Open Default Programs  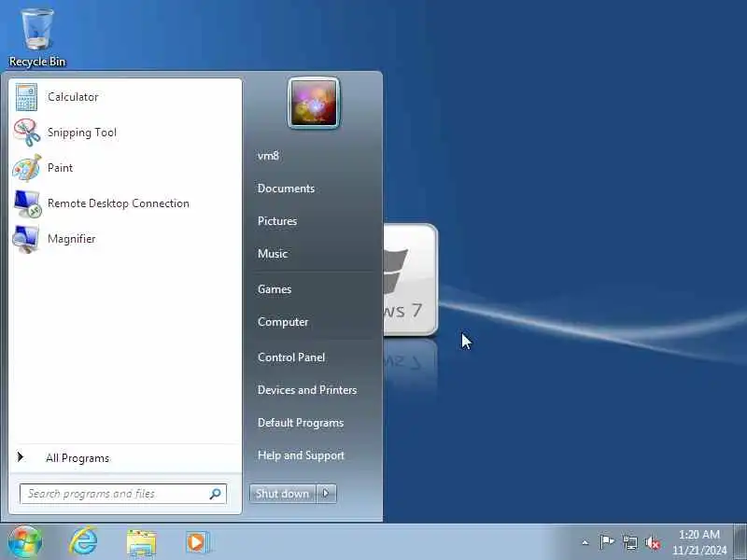coord(301,423)
